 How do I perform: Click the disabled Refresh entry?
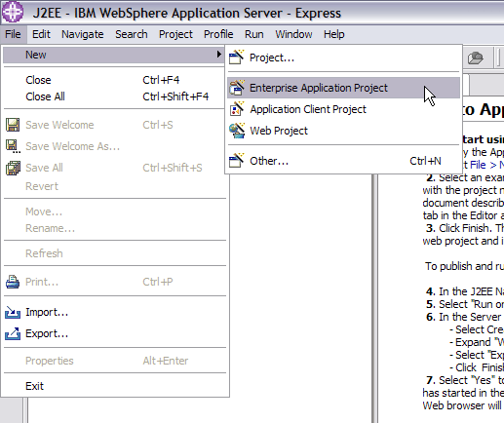click(x=114, y=253)
